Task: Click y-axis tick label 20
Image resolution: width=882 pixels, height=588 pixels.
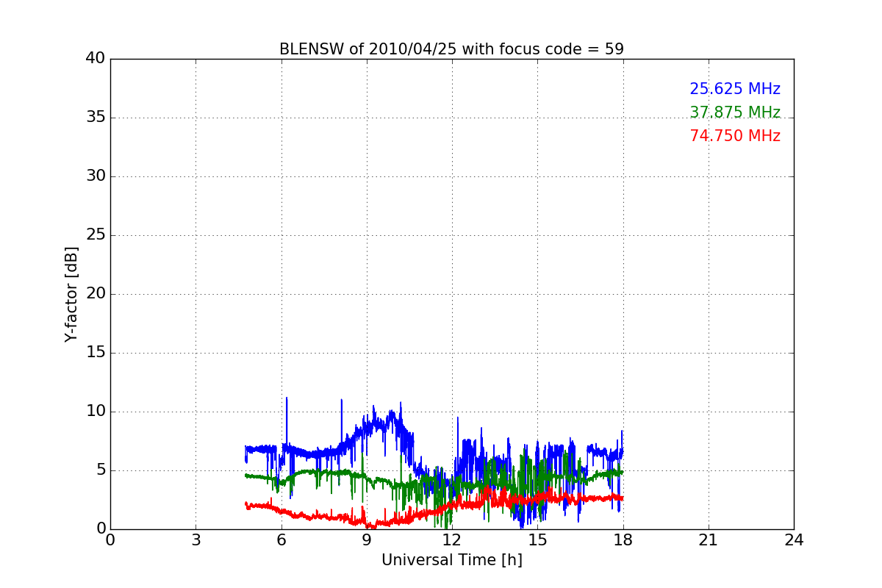Action: pyautogui.click(x=96, y=294)
